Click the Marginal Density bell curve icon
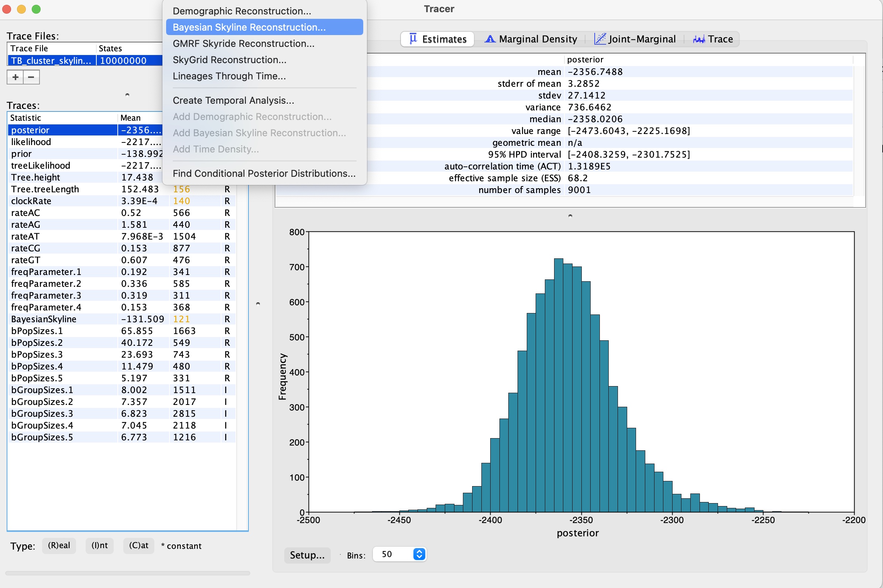Image resolution: width=883 pixels, height=588 pixels. (x=490, y=39)
